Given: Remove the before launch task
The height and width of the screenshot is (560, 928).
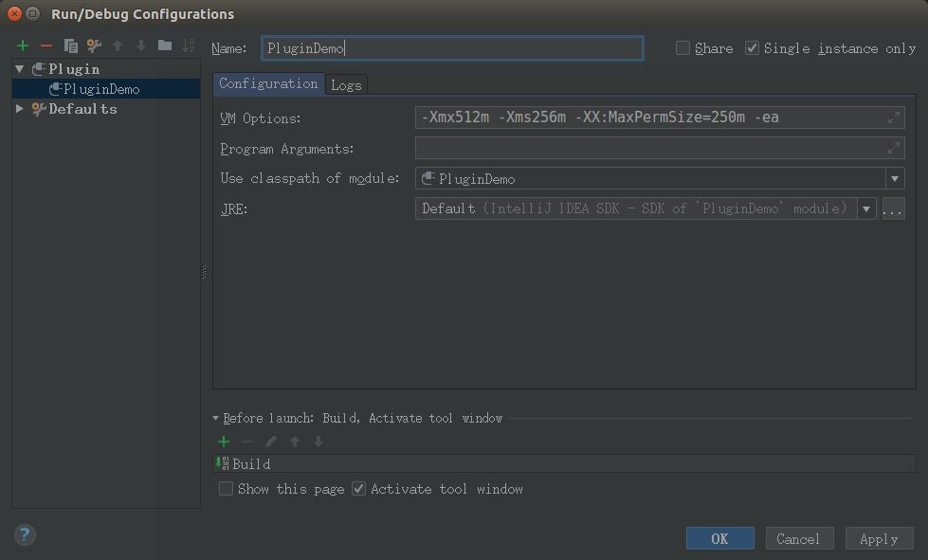Looking at the screenshot, I should 247,442.
